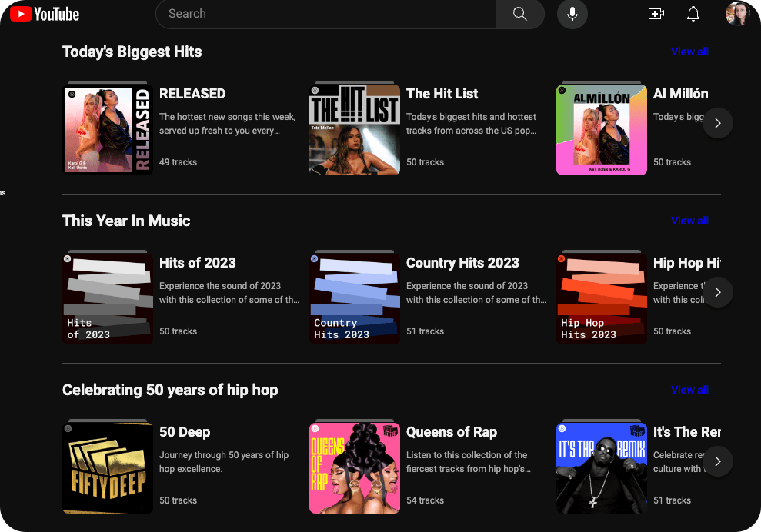Open the Fifty Deep playlist thumbnail
This screenshot has height=532, width=761.
pyautogui.click(x=108, y=468)
